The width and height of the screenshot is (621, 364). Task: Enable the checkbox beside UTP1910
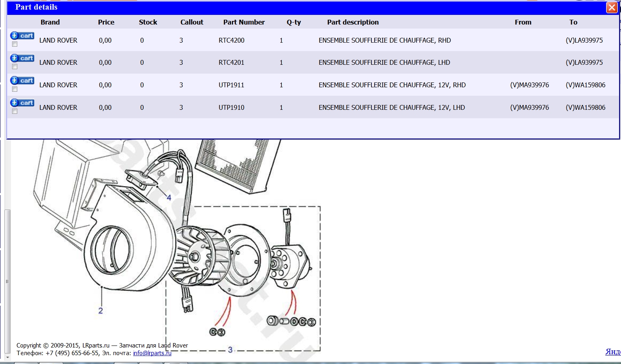[x=15, y=111]
